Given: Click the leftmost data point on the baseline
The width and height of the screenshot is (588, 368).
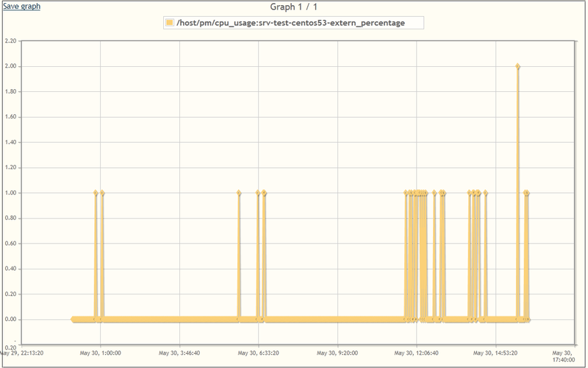Looking at the screenshot, I should [x=73, y=319].
